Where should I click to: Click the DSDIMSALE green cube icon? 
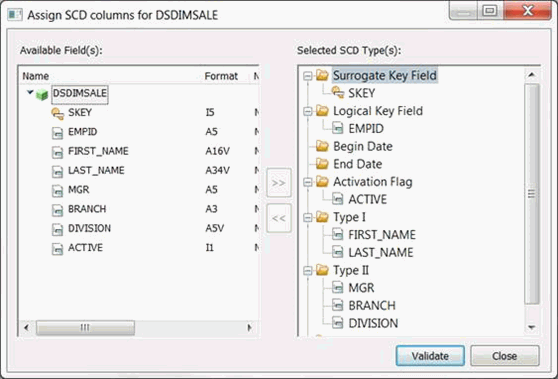click(x=42, y=95)
